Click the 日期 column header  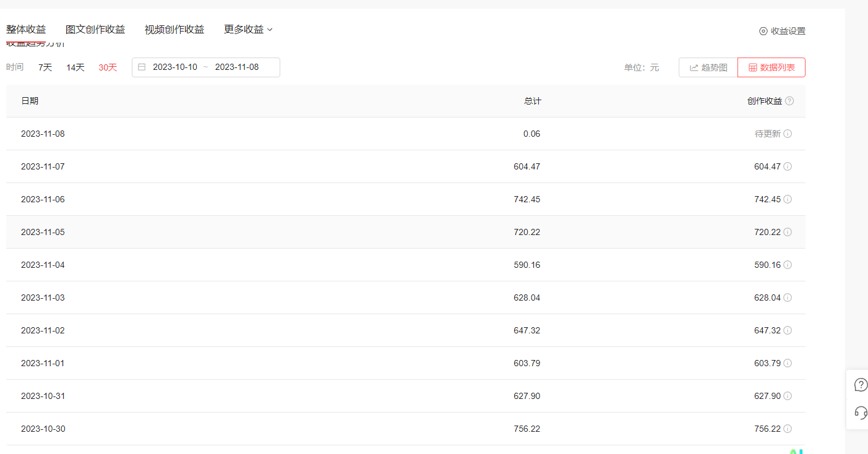pyautogui.click(x=30, y=101)
